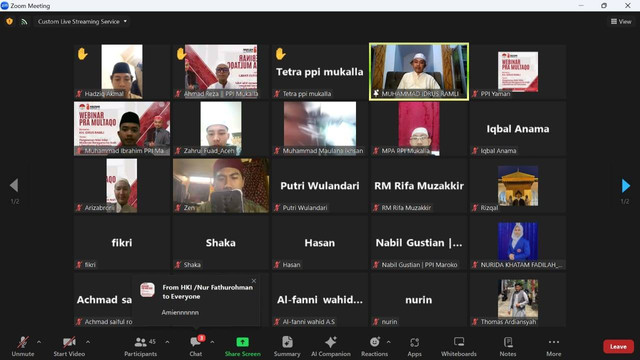The width and height of the screenshot is (640, 360).
Task: Launch AI Companion
Action: 331,346
